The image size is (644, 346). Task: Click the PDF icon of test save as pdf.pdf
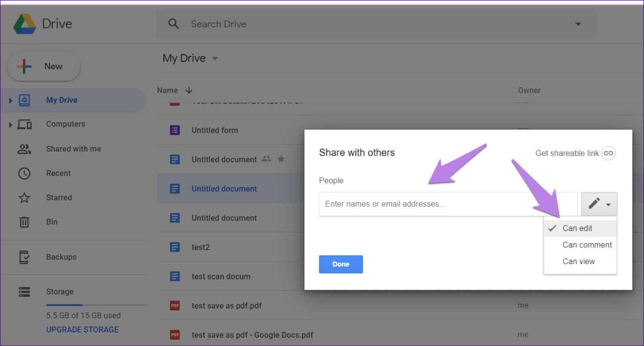[175, 306]
